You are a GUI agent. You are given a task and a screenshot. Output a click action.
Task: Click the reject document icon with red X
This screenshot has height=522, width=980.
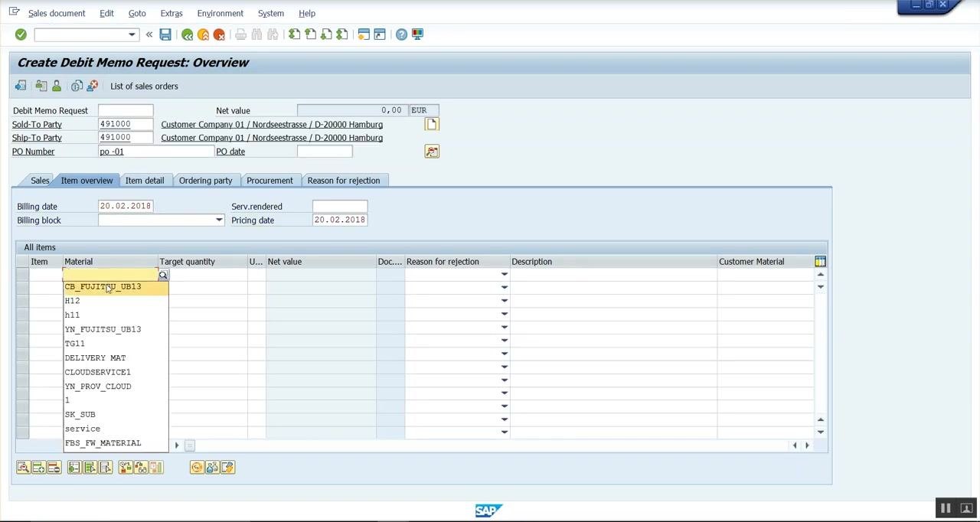coord(93,86)
